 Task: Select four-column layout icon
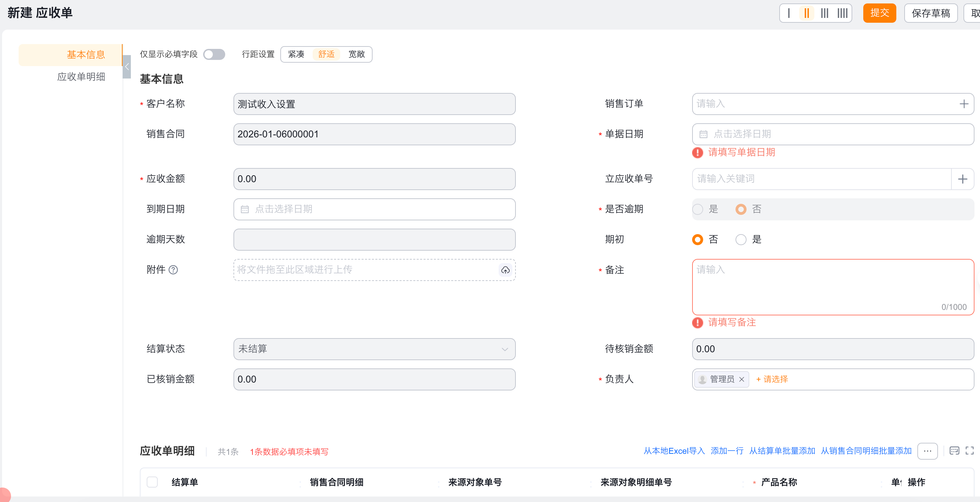[842, 13]
